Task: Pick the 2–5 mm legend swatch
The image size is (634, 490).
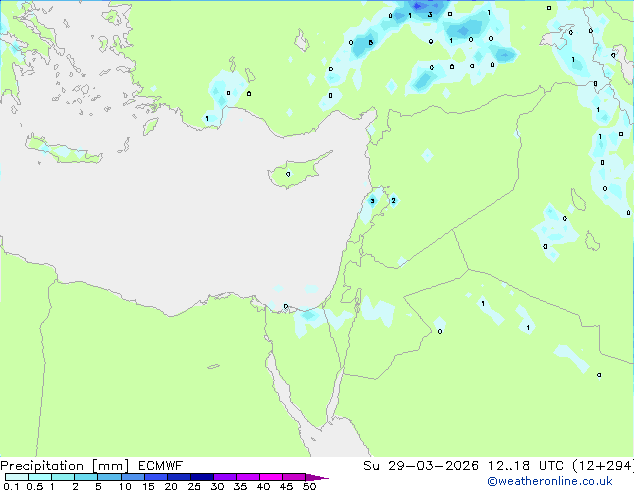Action: coord(86,477)
